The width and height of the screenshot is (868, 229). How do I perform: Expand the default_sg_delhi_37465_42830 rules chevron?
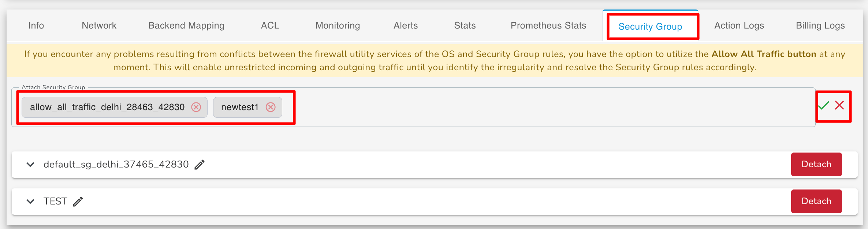30,165
